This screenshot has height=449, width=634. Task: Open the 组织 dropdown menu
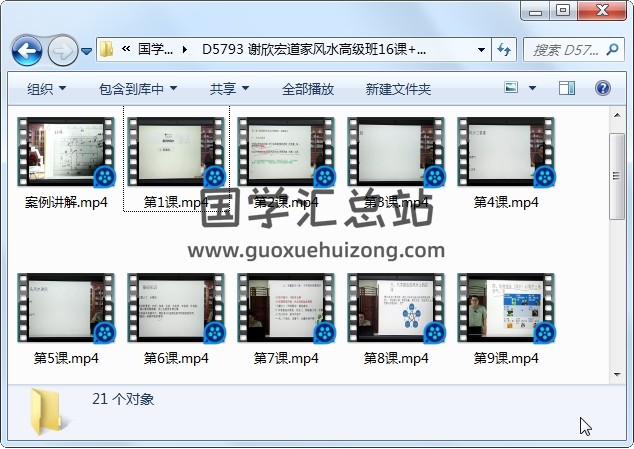[x=46, y=89]
